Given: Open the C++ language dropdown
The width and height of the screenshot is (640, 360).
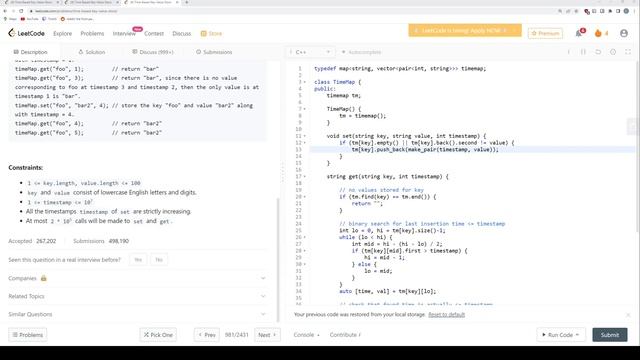Looking at the screenshot, I should 310,52.
